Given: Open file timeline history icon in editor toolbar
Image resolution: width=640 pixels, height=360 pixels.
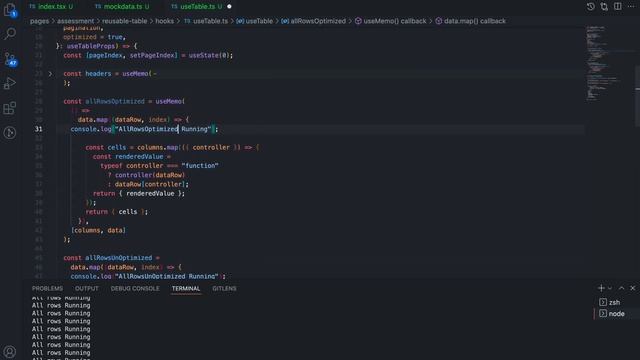Looking at the screenshot, I should coord(590,7).
